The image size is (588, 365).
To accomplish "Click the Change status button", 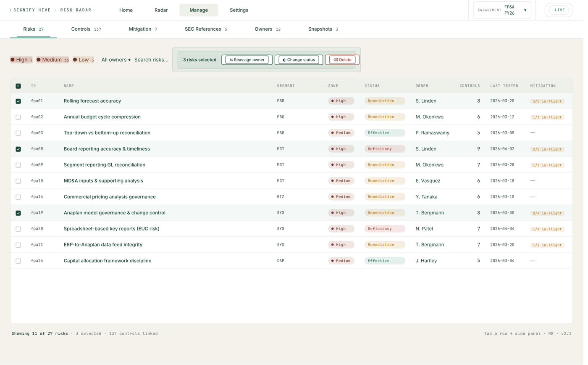I will point(301,60).
